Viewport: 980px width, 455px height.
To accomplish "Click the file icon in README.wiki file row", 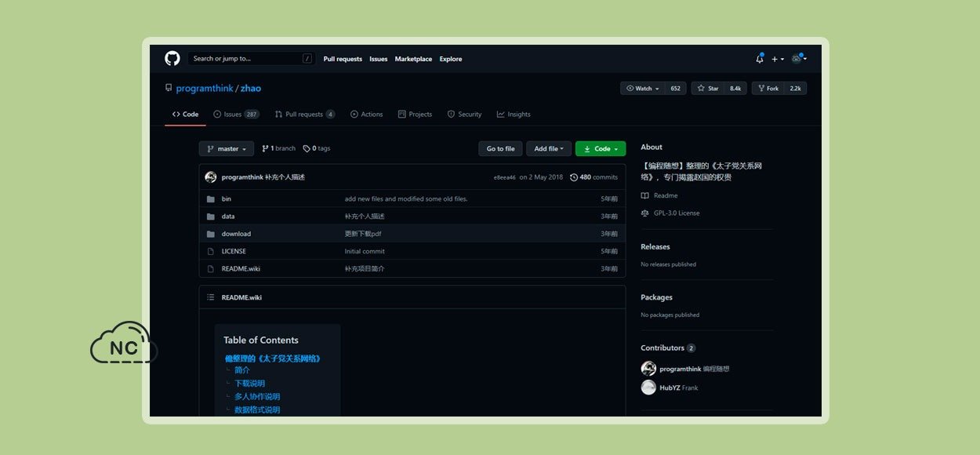I will tap(210, 268).
